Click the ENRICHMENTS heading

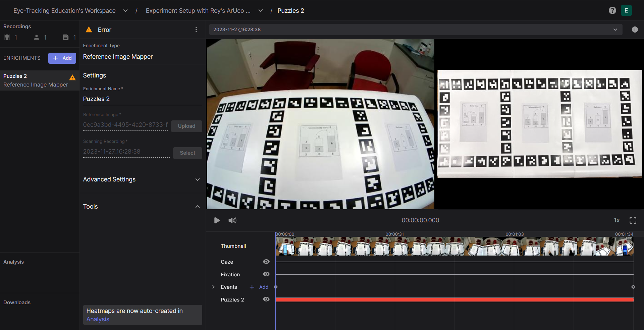pos(22,58)
